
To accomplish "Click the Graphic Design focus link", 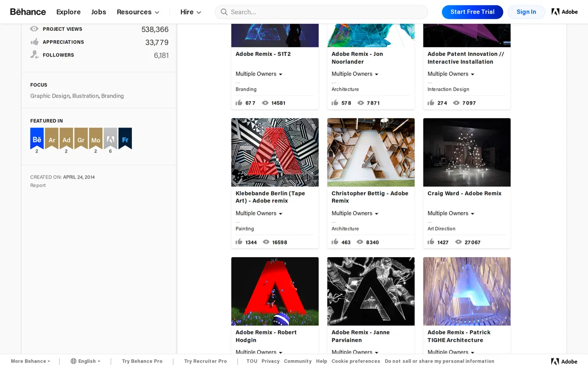I will click(50, 96).
